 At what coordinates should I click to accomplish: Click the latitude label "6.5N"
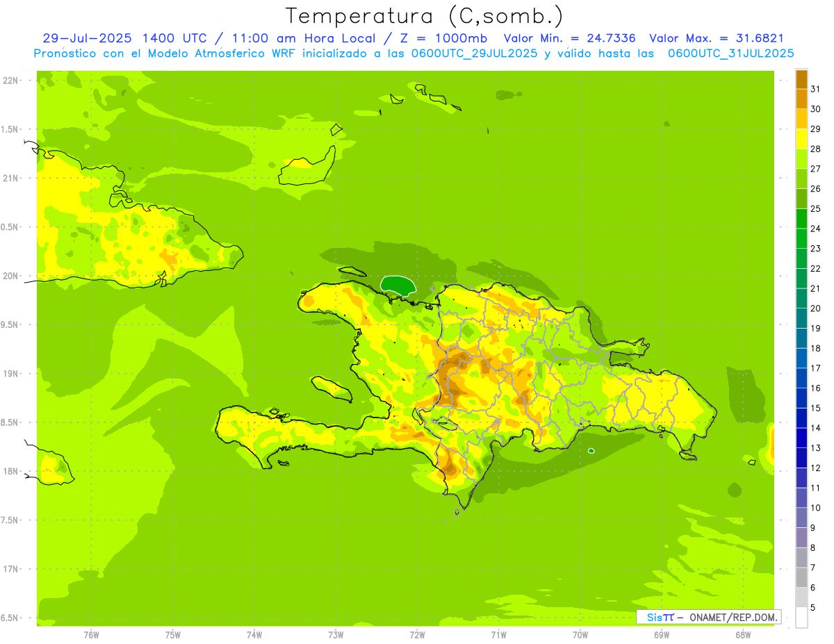point(10,618)
